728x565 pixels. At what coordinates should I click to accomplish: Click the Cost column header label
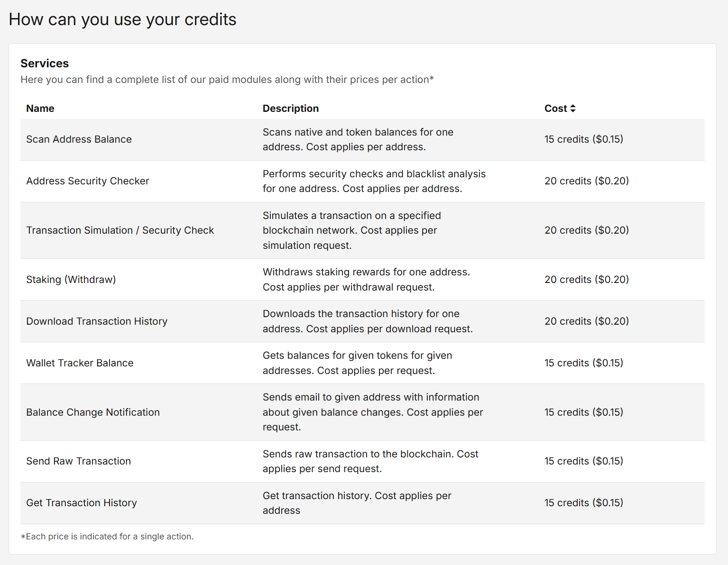pyautogui.click(x=555, y=109)
